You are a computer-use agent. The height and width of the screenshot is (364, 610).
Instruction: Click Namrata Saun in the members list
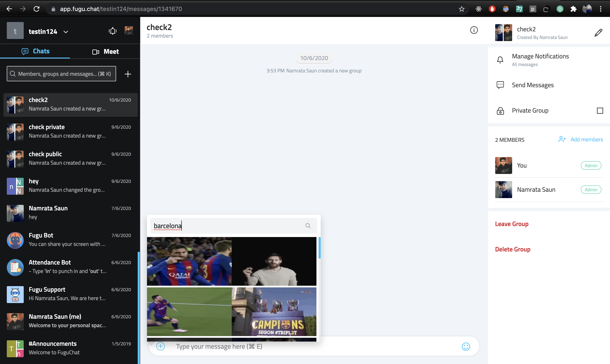click(x=549, y=190)
